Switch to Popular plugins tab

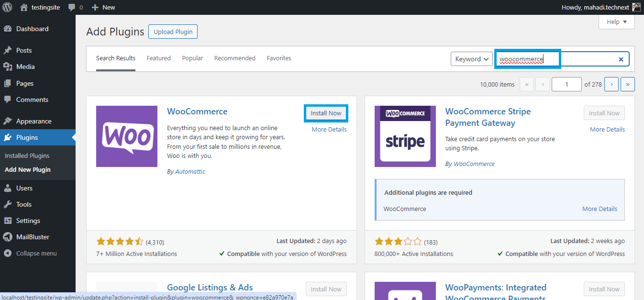tap(192, 58)
